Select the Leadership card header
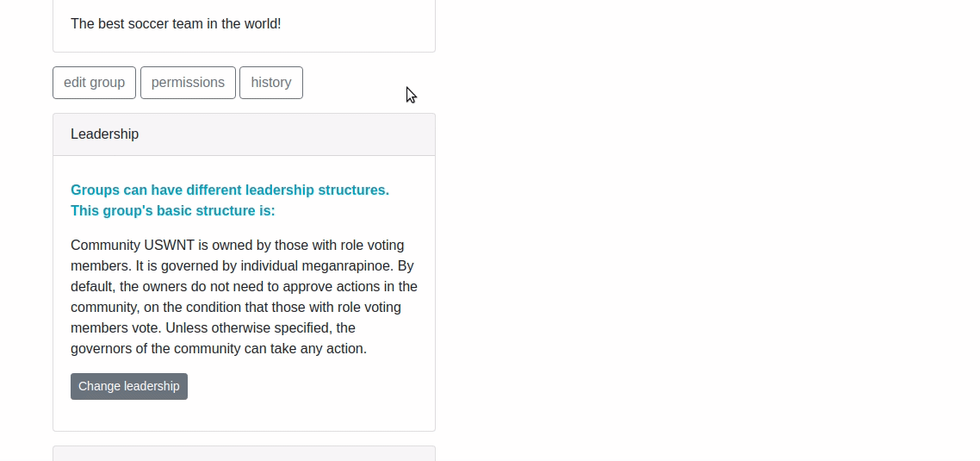Viewport: 980px width, 461px height. point(244,134)
